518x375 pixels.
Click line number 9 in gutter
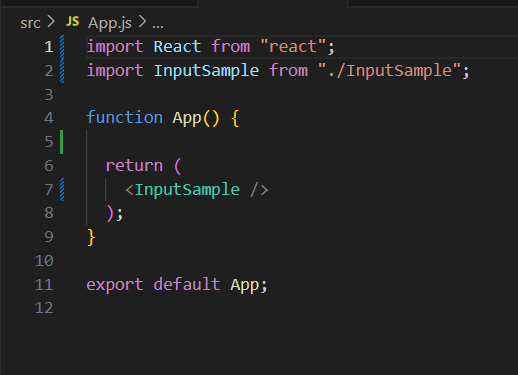tap(49, 237)
